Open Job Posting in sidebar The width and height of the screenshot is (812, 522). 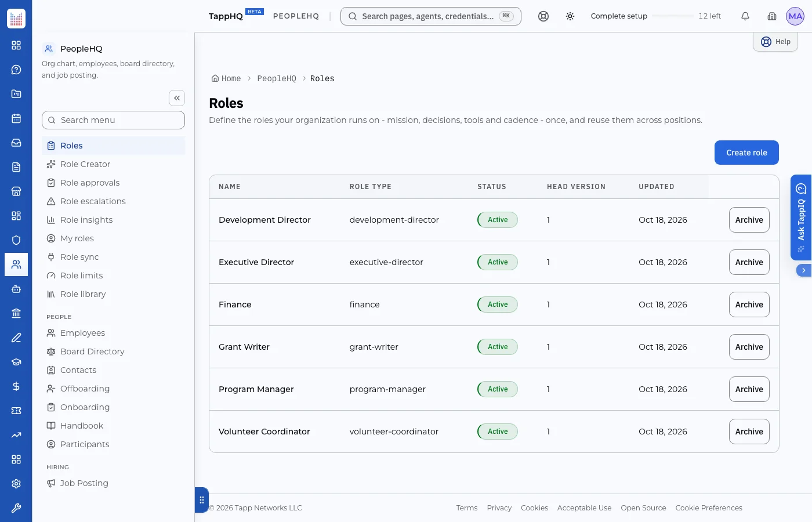pyautogui.click(x=114, y=483)
